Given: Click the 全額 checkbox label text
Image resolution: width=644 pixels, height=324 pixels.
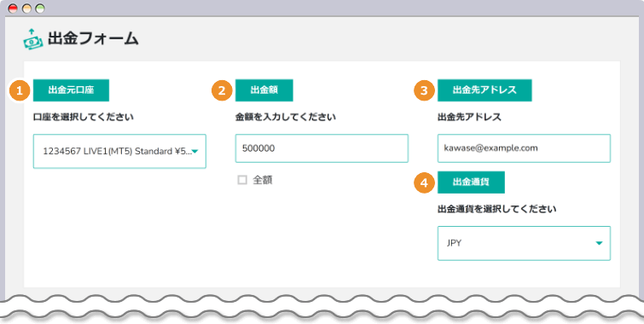Looking at the screenshot, I should (263, 180).
